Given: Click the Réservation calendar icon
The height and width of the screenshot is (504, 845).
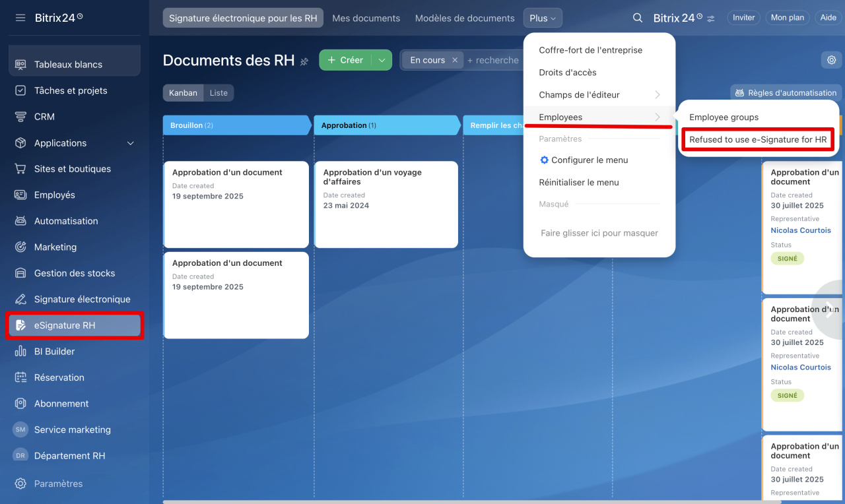Looking at the screenshot, I should pos(20,377).
